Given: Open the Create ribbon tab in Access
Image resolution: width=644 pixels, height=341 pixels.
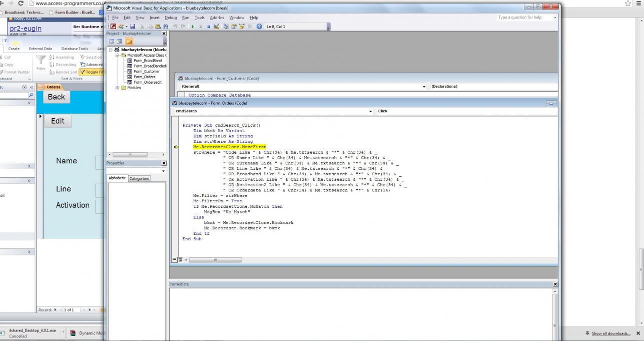Looking at the screenshot, I should [14, 49].
